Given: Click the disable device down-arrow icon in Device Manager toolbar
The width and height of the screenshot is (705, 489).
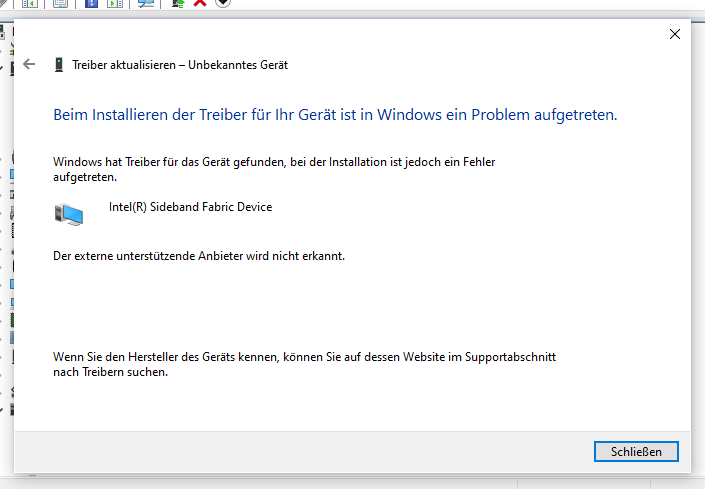Looking at the screenshot, I should pyautogui.click(x=223, y=3).
